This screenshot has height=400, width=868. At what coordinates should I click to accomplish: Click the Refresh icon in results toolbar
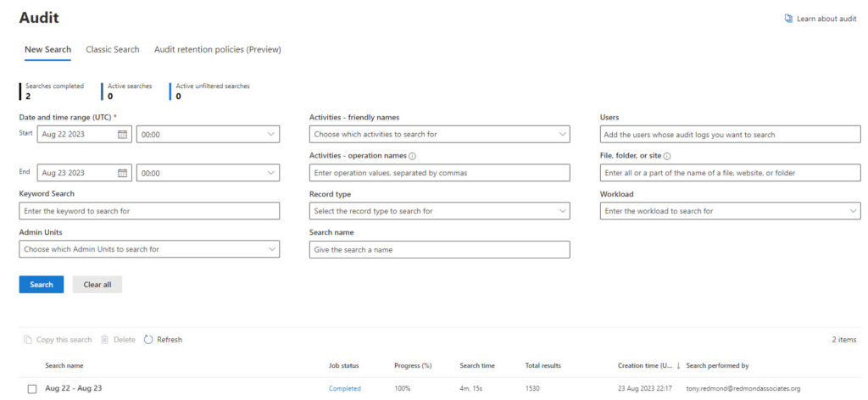click(x=148, y=340)
